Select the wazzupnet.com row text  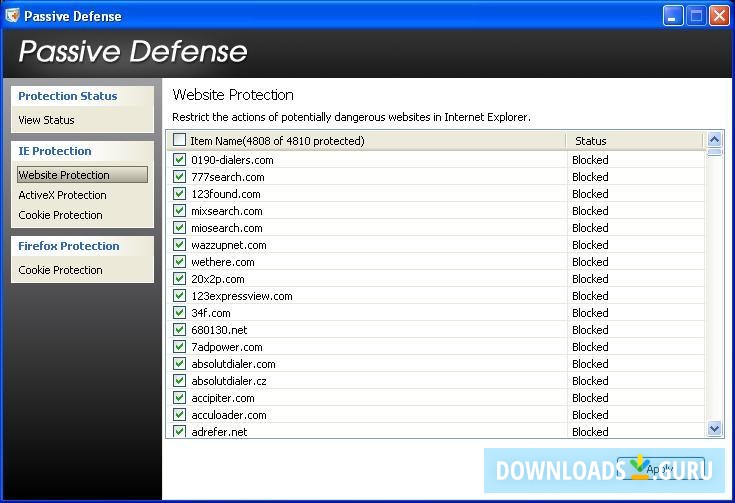pos(228,245)
